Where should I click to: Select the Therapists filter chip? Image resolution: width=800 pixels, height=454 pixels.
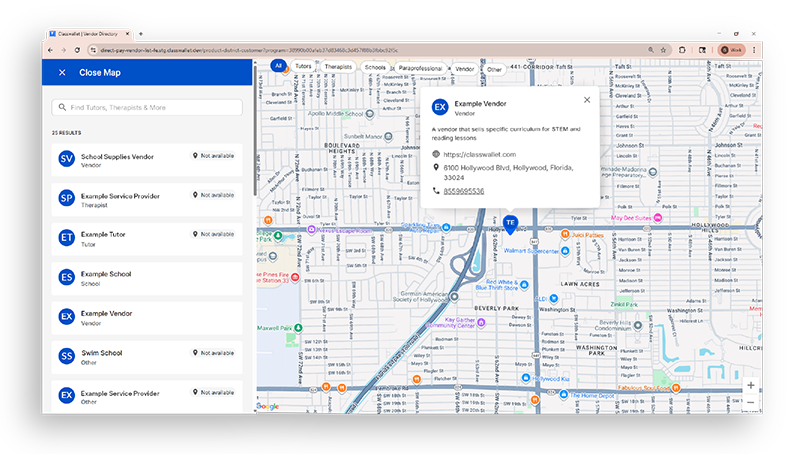[x=338, y=67]
